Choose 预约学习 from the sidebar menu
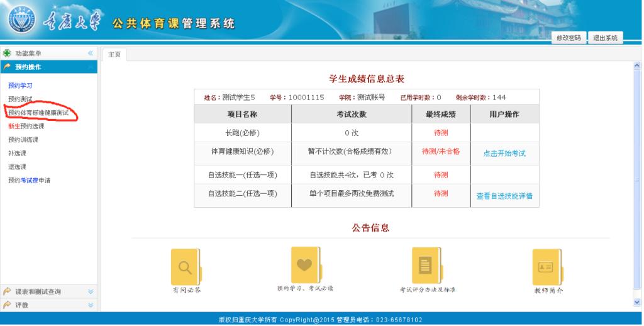This screenshot has width=644, height=326. coord(20,85)
